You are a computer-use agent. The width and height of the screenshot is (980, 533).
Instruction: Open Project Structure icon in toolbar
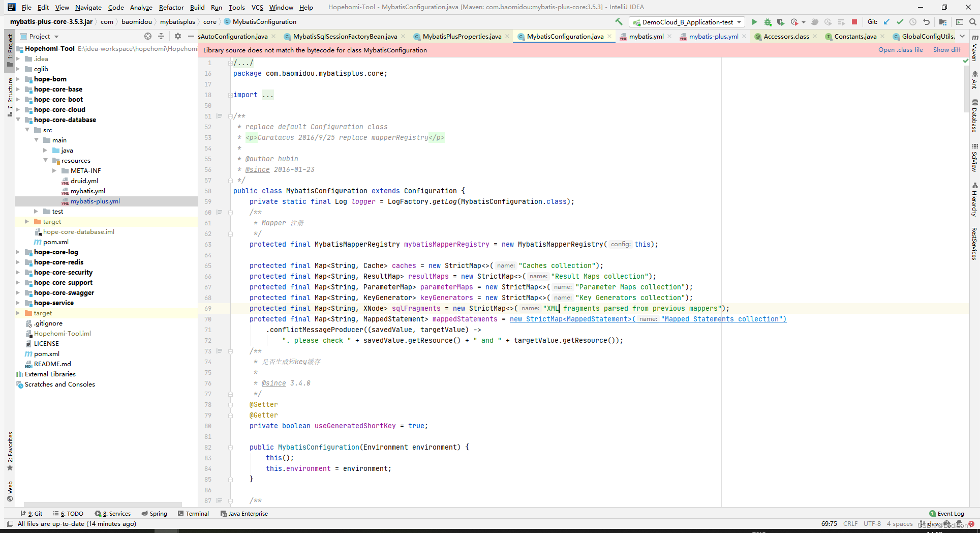(x=943, y=22)
